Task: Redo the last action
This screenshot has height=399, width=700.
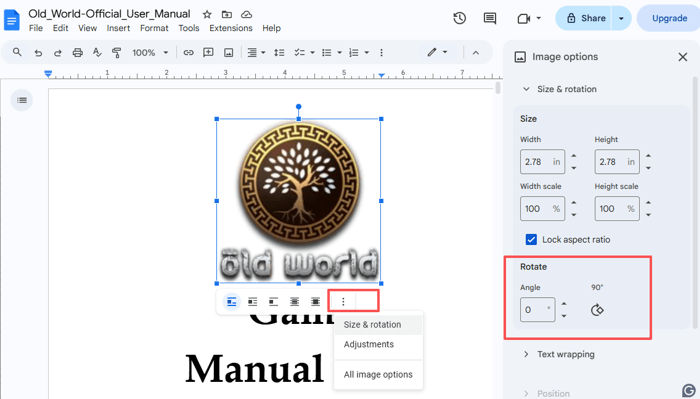Action: pyautogui.click(x=58, y=53)
